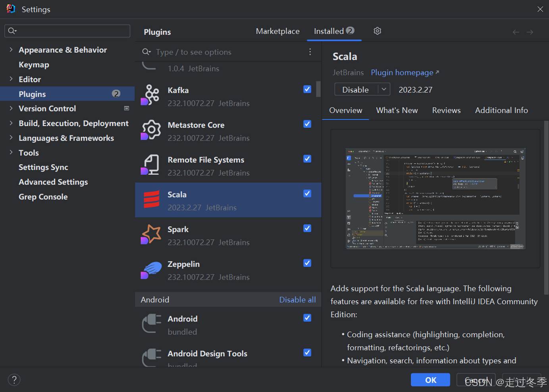Click the back navigation arrow
This screenshot has height=392, width=549.
516,32
